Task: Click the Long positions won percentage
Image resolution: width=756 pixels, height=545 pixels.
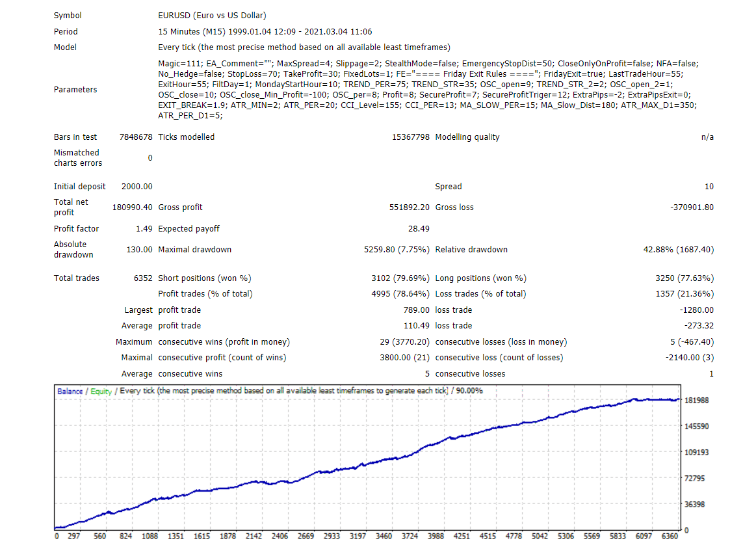Action: [695, 278]
